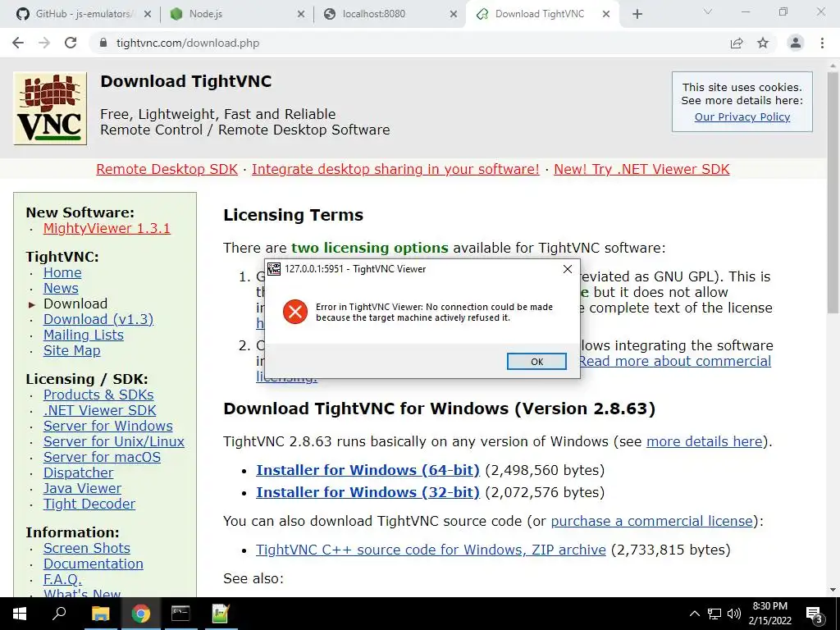This screenshot has width=840, height=630.
Task: Open the Chrome profile avatar menu
Action: click(x=796, y=43)
